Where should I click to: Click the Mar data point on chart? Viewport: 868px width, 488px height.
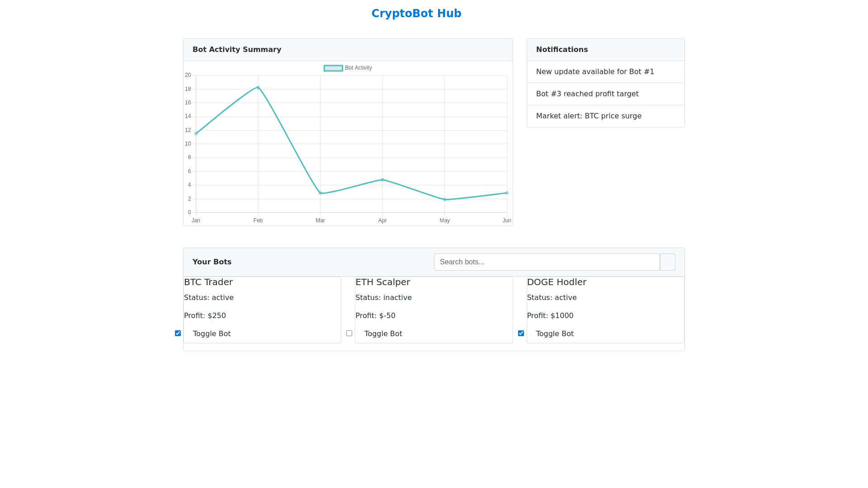pos(320,193)
